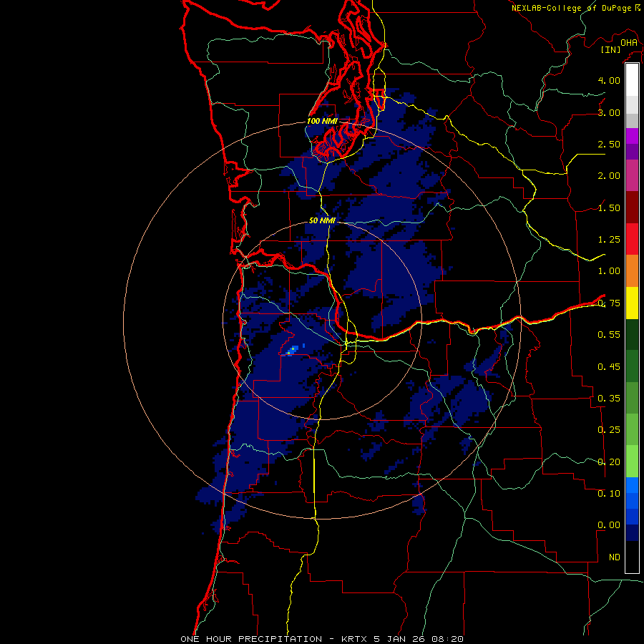Click the ND legend label

pyautogui.click(x=615, y=557)
